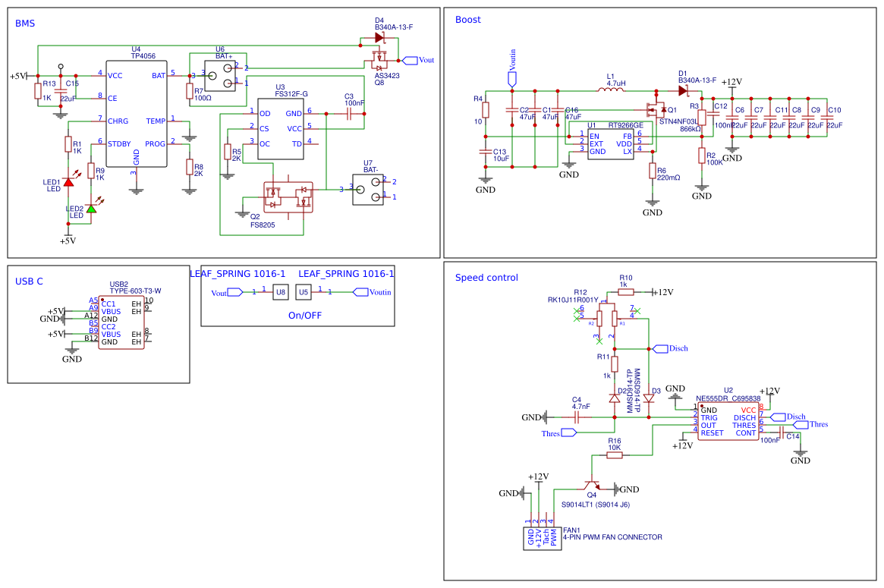Select the U8 leaf spring contact
884x588 pixels.
click(281, 291)
